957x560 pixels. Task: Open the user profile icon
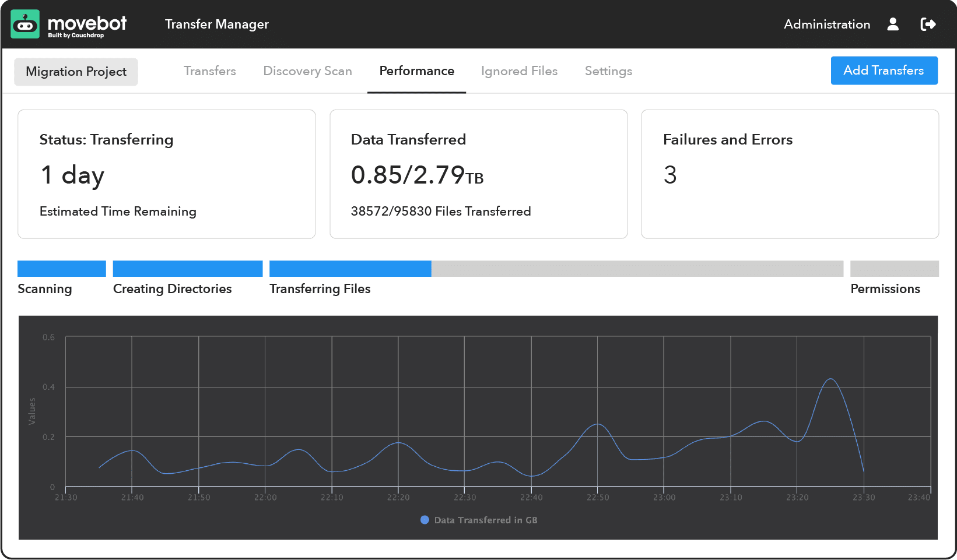(x=892, y=24)
